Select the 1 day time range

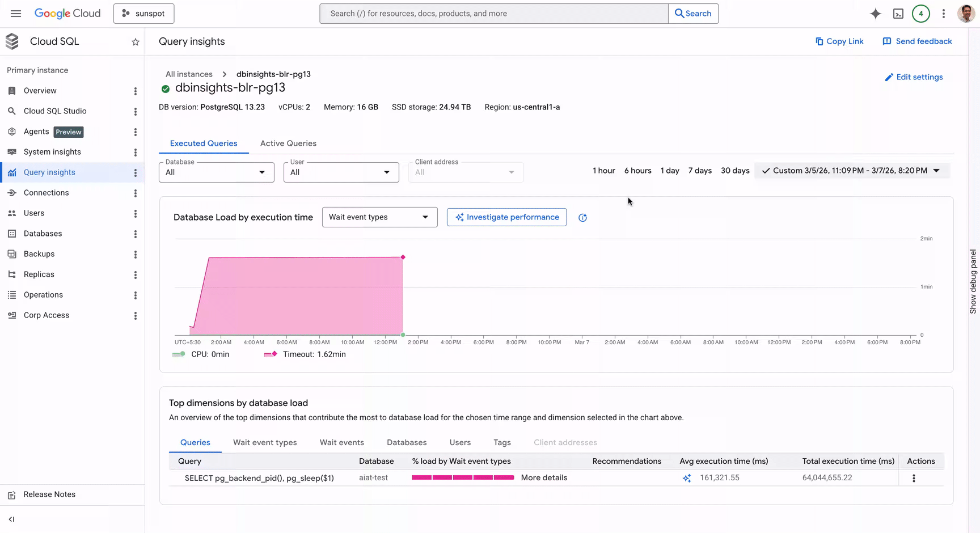pyautogui.click(x=670, y=171)
